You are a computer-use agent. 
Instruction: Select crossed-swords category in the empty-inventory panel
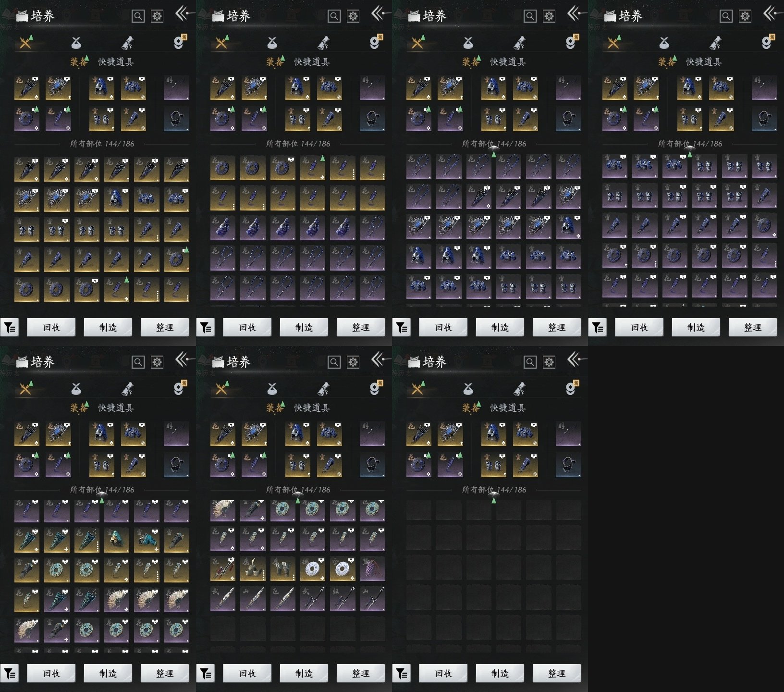pyautogui.click(x=417, y=389)
